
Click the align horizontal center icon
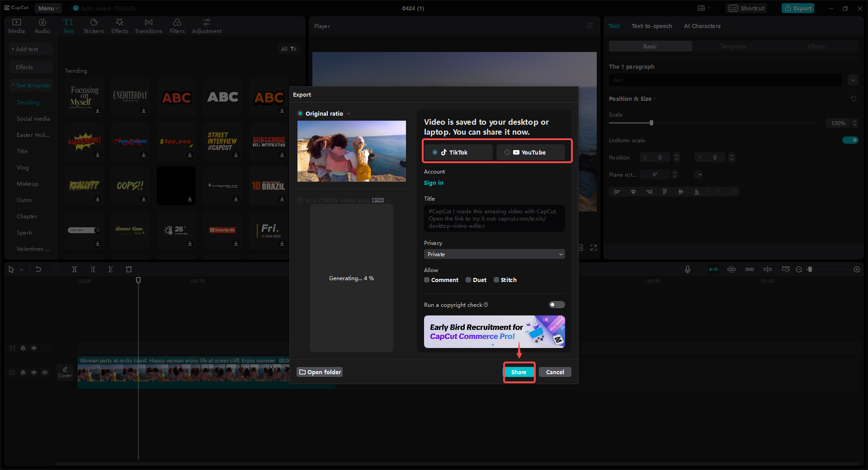pos(633,192)
